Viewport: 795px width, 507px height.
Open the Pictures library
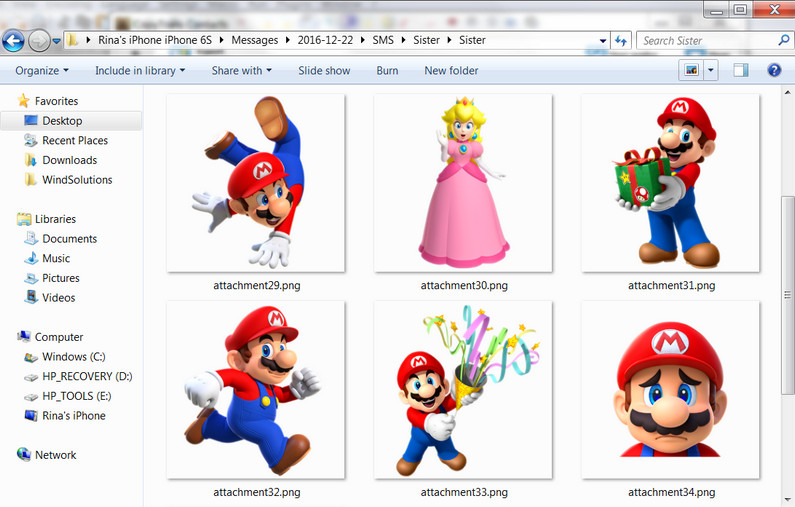61,278
